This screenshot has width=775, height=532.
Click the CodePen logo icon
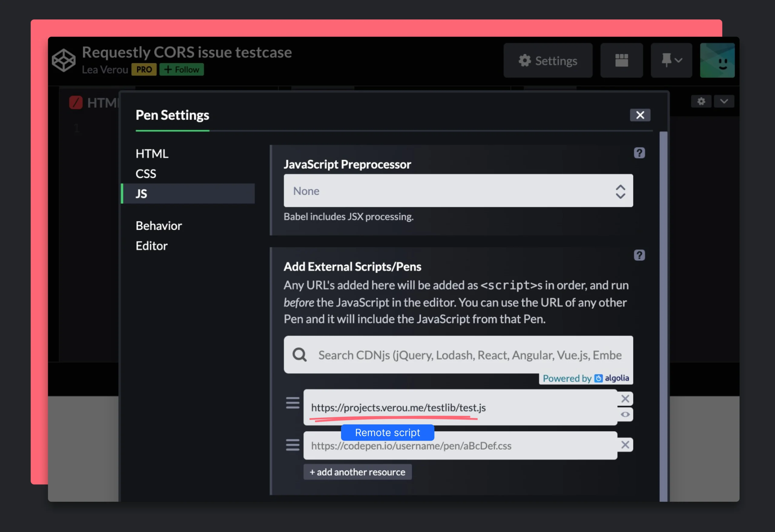pos(63,60)
